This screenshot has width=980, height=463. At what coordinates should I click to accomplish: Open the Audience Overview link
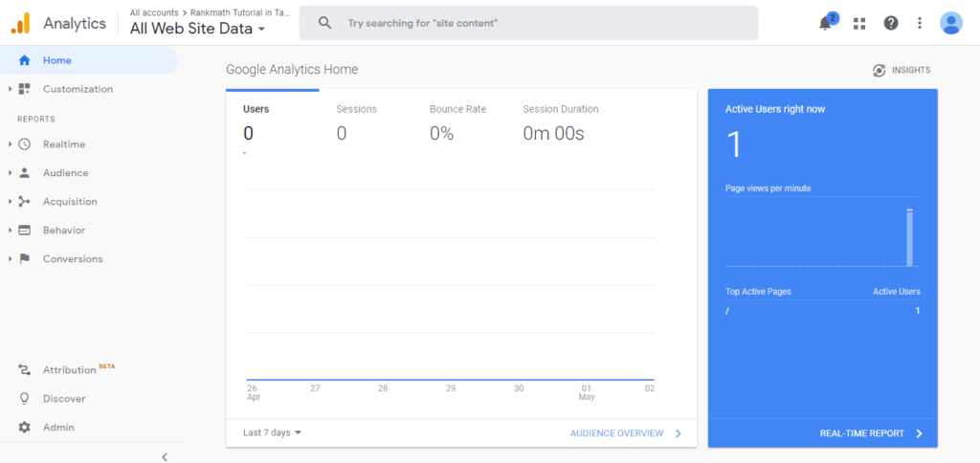tap(626, 433)
